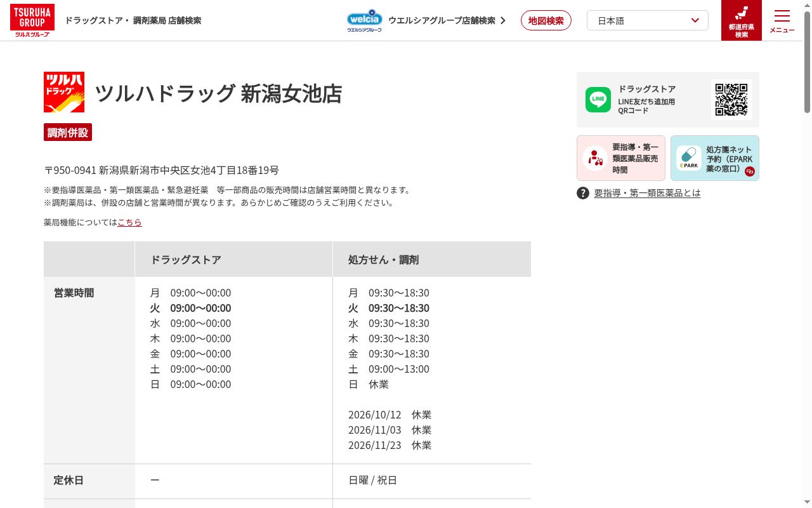Viewport: 812px width, 508px height.
Task: Click the Sunday 休業 pharmacy entry
Action: point(369,384)
